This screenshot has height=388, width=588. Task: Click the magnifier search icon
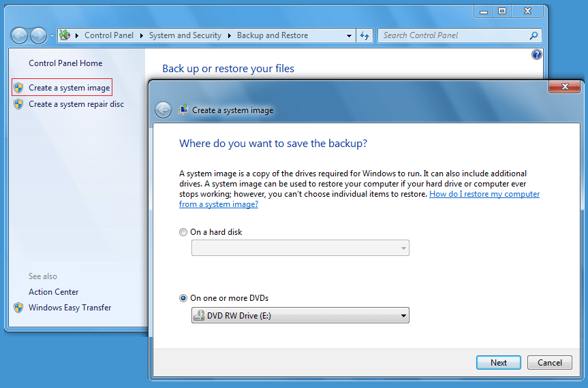coord(533,35)
